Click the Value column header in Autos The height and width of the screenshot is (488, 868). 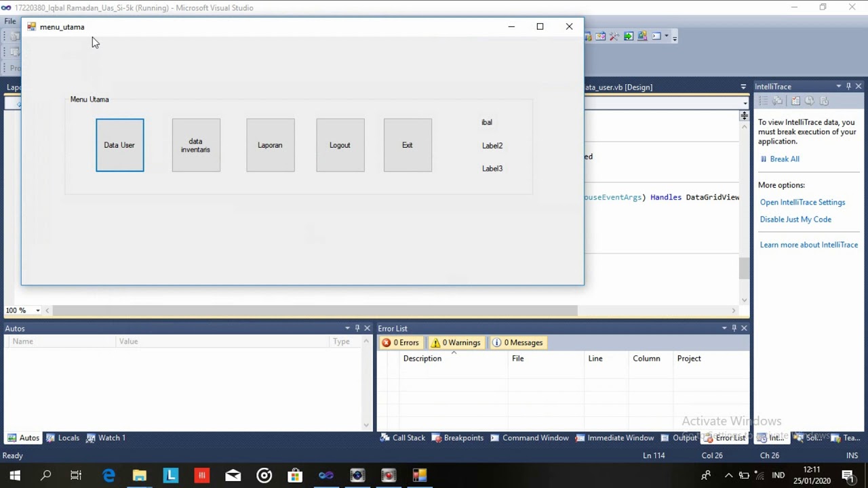click(223, 342)
